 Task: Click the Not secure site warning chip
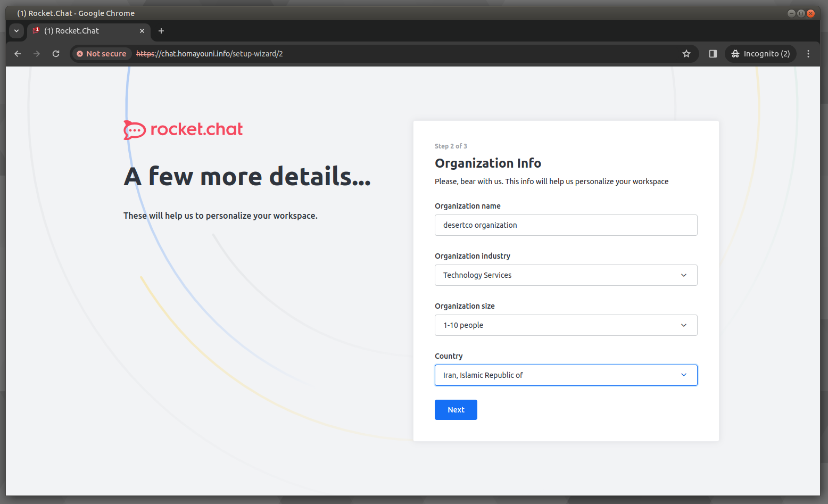click(102, 54)
